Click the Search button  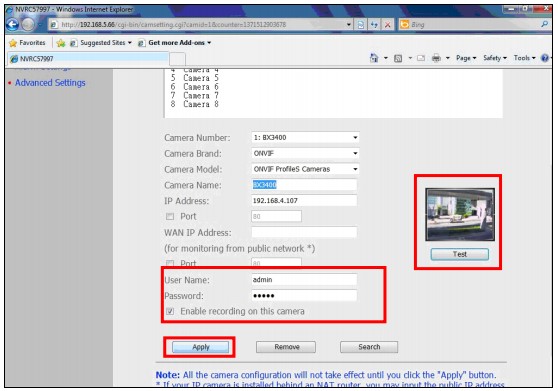tap(369, 347)
